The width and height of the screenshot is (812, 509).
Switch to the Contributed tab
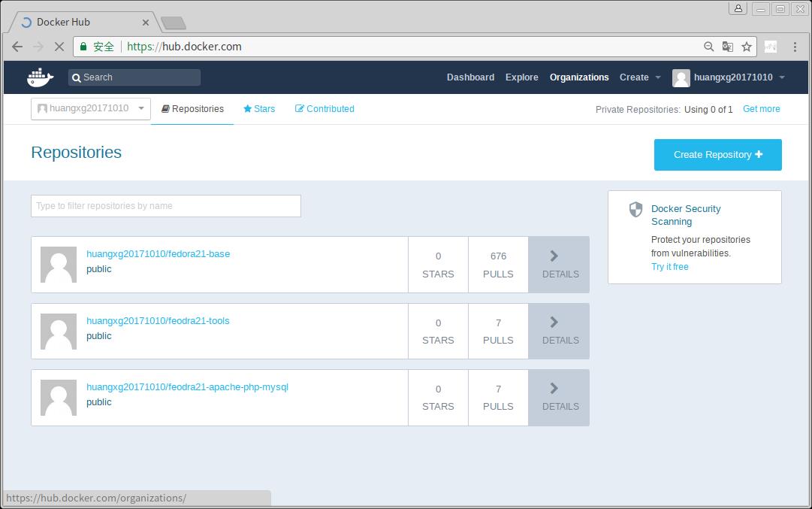[324, 109]
